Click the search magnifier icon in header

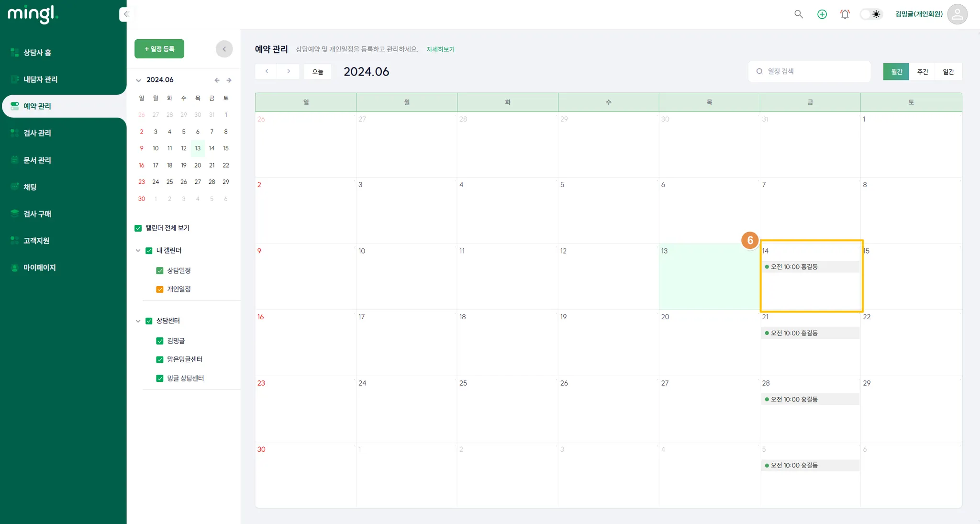[x=799, y=14]
